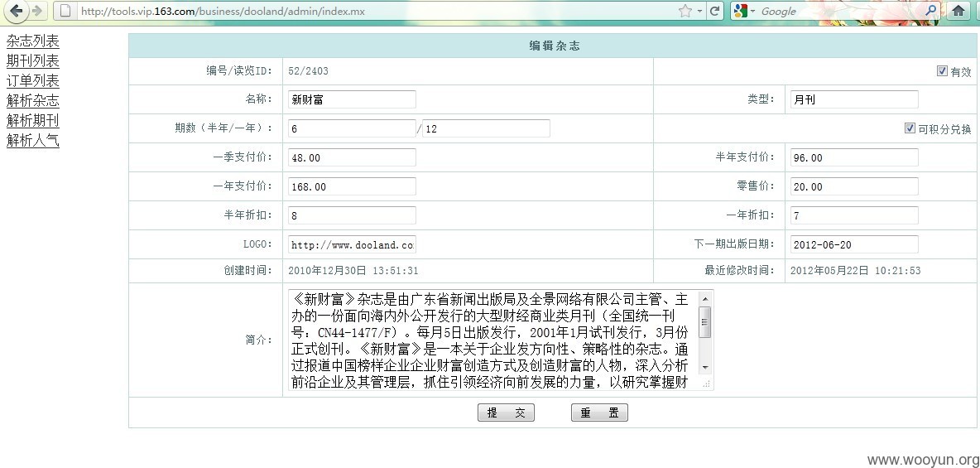980x468 pixels.
Task: Click the 简介 scrollbar thumb
Action: (705, 322)
